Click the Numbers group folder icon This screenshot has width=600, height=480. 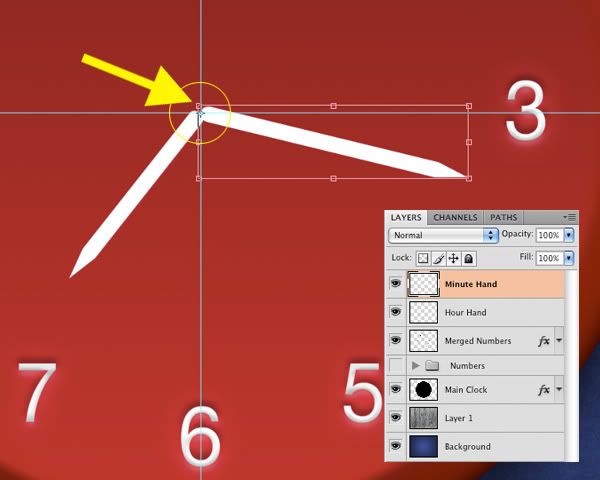coord(432,366)
